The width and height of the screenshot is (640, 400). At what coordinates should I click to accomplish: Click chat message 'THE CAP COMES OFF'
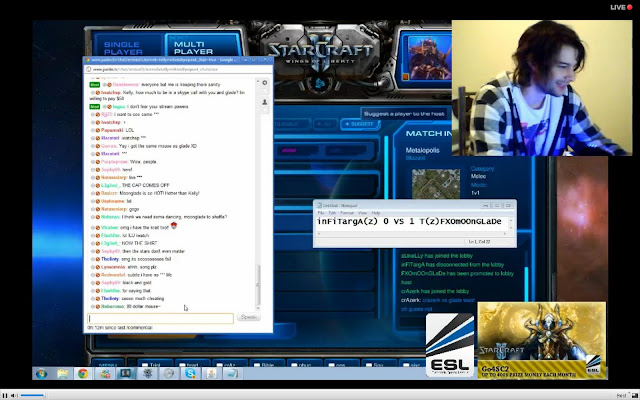(x=145, y=185)
